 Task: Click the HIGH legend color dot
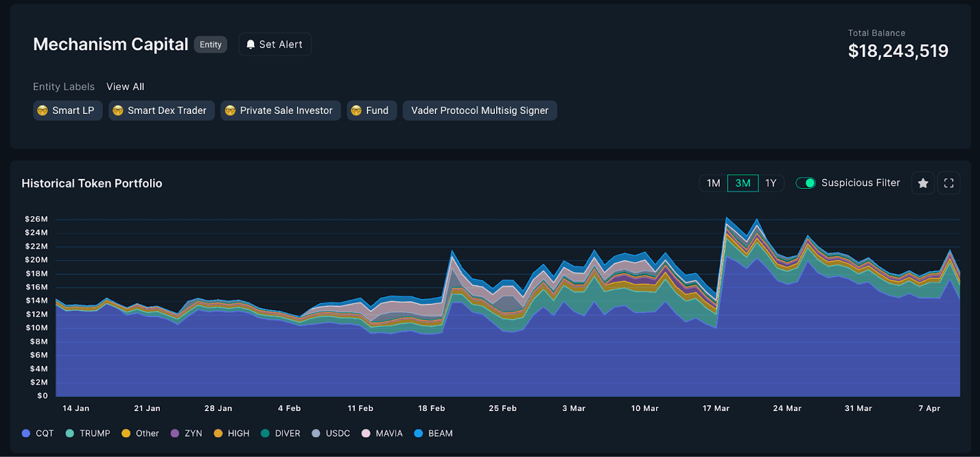tap(218, 433)
